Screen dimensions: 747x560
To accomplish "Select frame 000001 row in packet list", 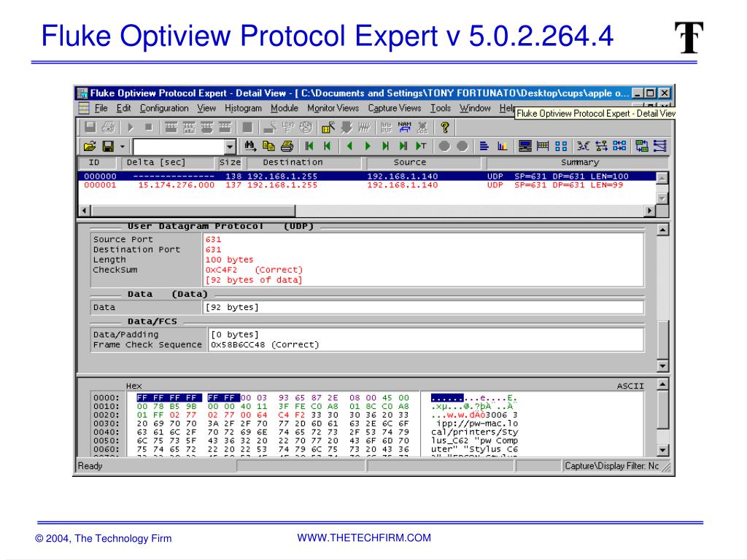I will click(367, 184).
